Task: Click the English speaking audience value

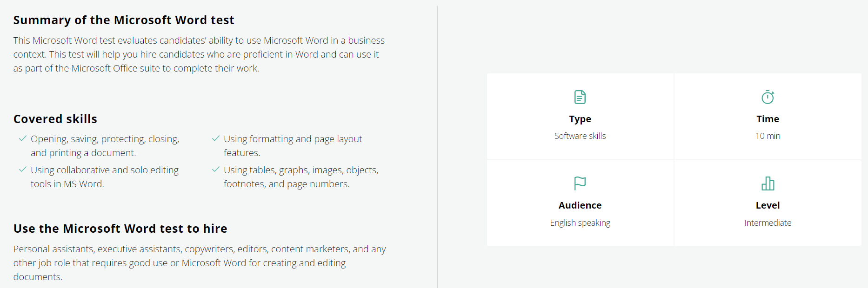Action: (x=580, y=223)
